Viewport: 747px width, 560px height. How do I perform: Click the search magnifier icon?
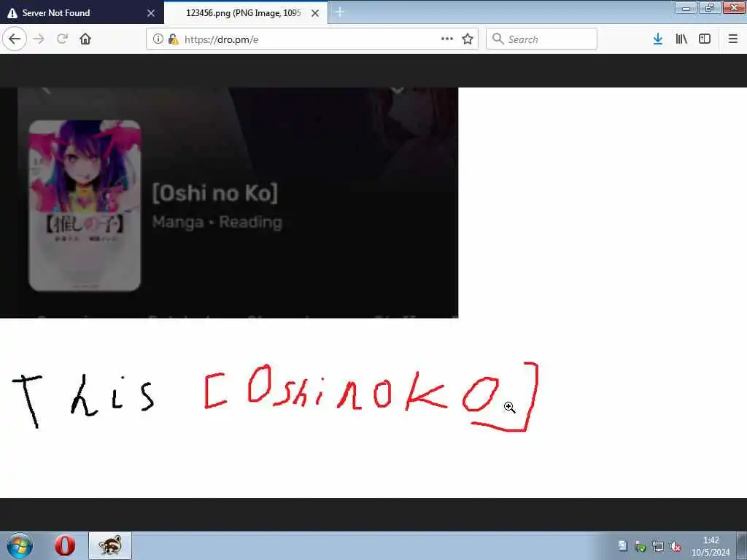(498, 39)
